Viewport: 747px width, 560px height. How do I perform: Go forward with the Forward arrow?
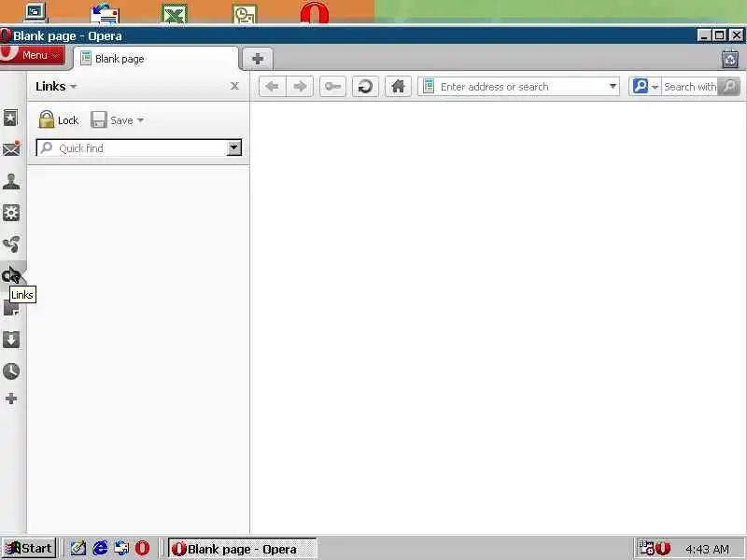[x=300, y=87]
